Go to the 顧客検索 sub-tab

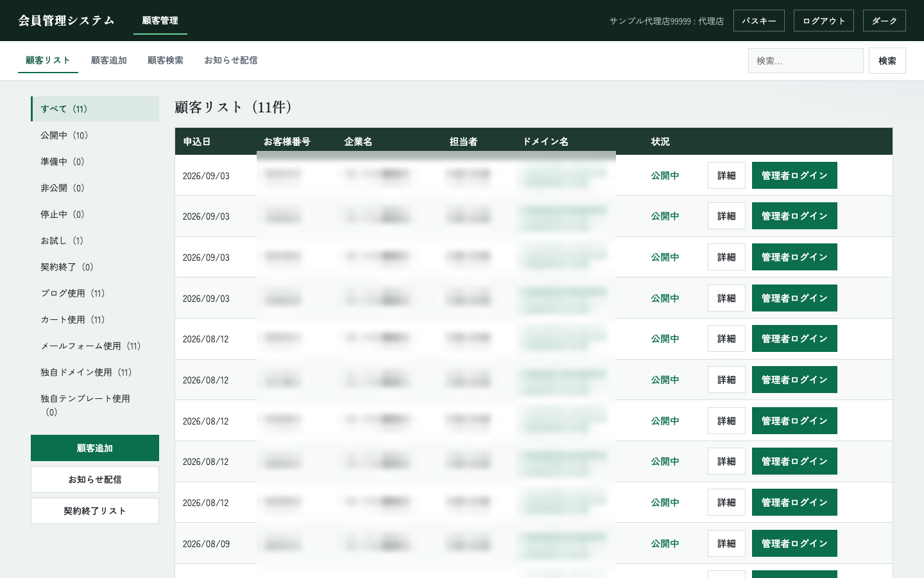pos(166,60)
